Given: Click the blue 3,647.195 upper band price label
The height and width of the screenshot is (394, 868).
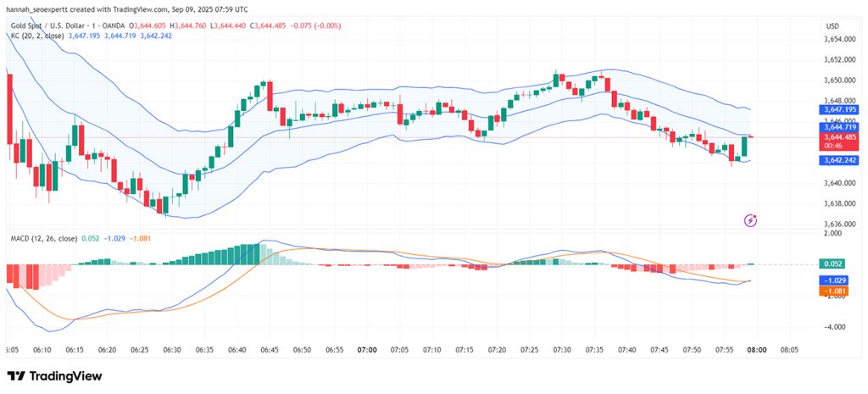Looking at the screenshot, I should click(837, 110).
